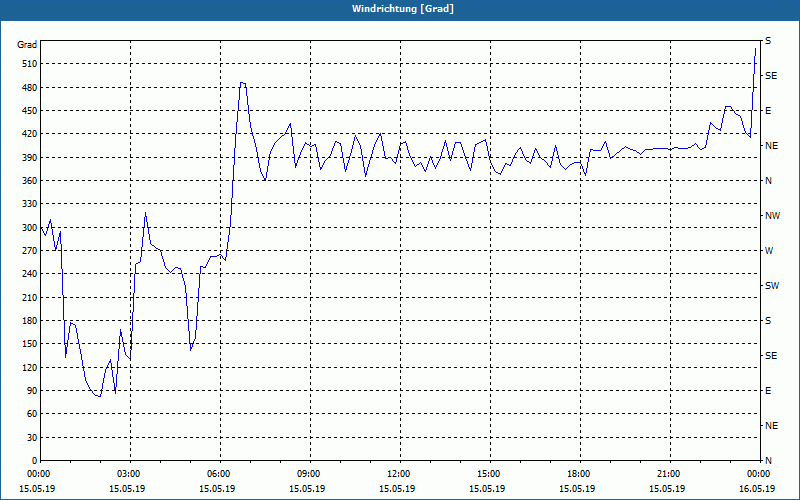
Task: Select the 'Grad' unit label above y-axis
Action: click(27, 45)
